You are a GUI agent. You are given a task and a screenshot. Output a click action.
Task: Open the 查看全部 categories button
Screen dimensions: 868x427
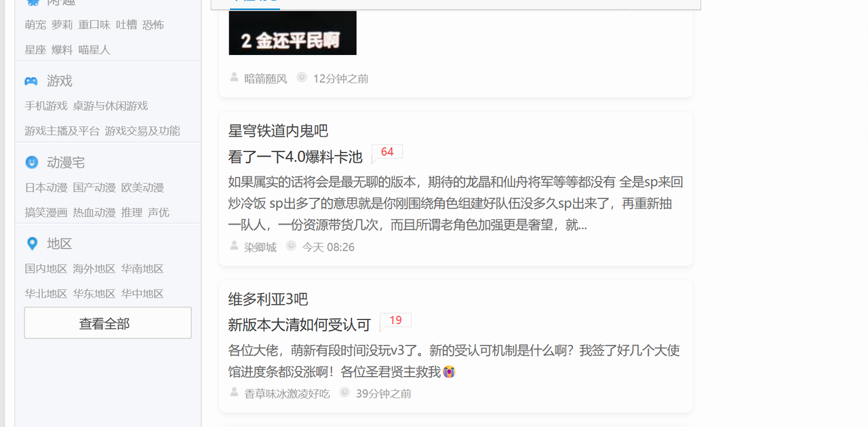108,323
